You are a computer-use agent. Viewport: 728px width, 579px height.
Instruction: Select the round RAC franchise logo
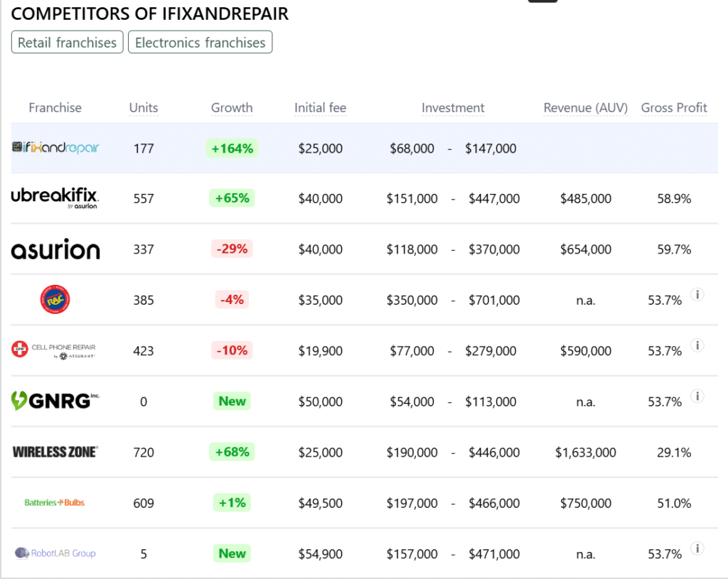click(55, 300)
